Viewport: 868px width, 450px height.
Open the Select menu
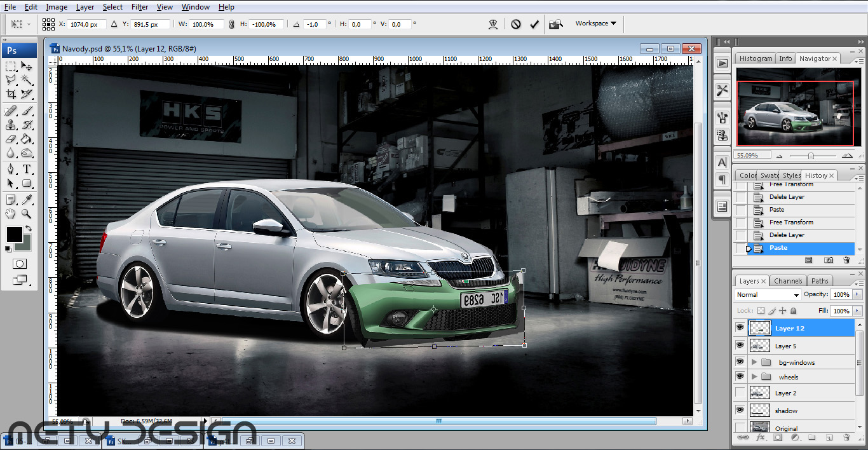pyautogui.click(x=112, y=7)
